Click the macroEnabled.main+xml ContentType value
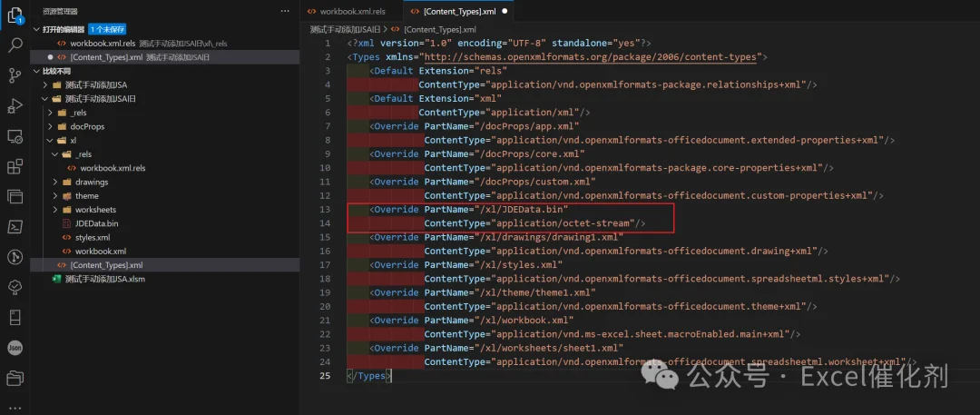Viewport: 980px width, 415px height. pos(640,334)
